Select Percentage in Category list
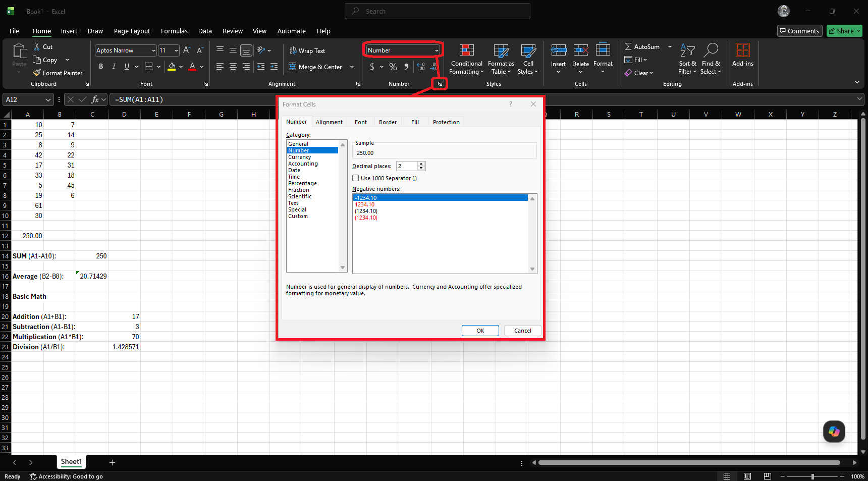Image resolution: width=868 pixels, height=481 pixels. (x=302, y=183)
